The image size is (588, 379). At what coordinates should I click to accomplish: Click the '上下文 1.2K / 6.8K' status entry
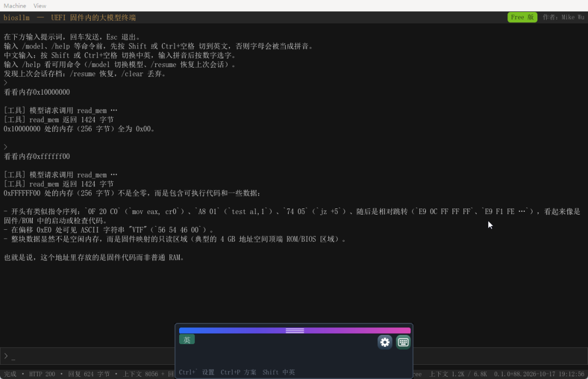pyautogui.click(x=458, y=374)
